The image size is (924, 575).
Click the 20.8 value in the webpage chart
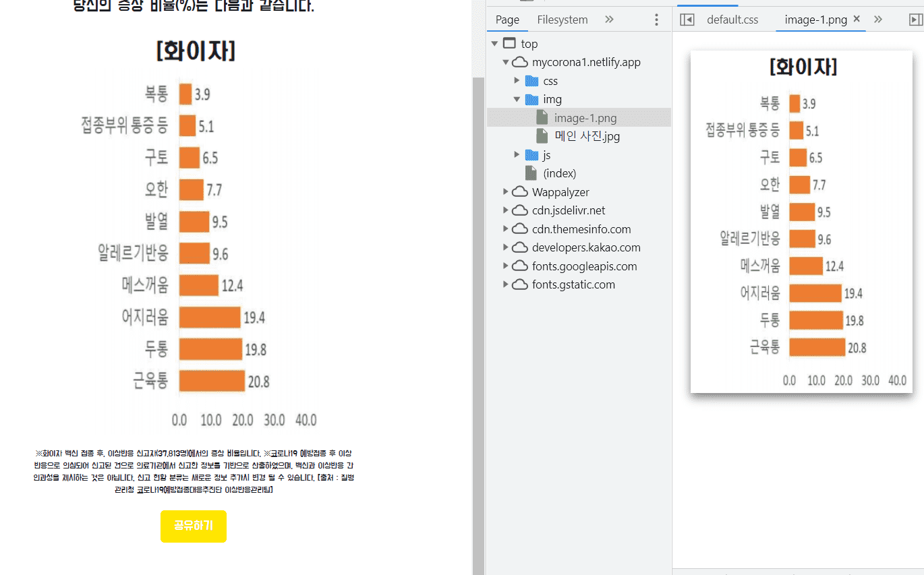pyautogui.click(x=258, y=382)
